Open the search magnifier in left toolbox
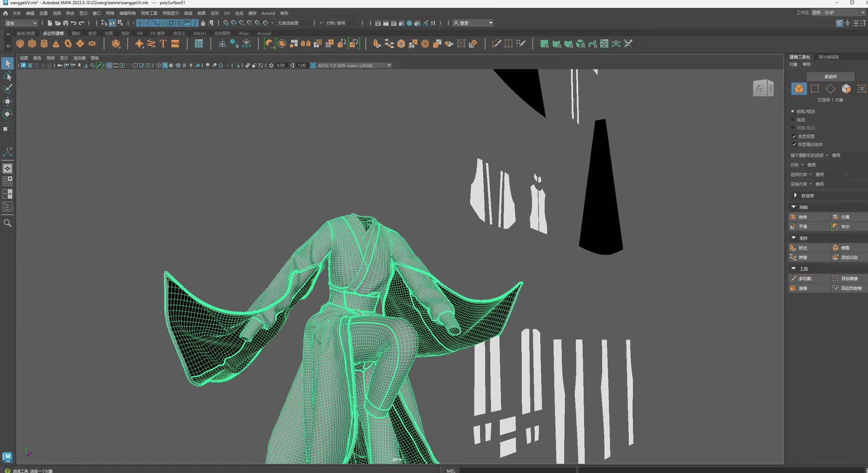 click(7, 223)
